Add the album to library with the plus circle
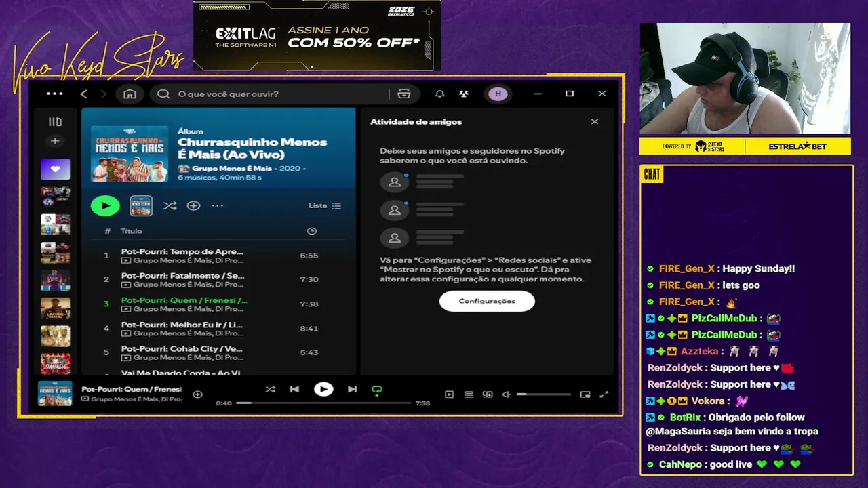 193,205
